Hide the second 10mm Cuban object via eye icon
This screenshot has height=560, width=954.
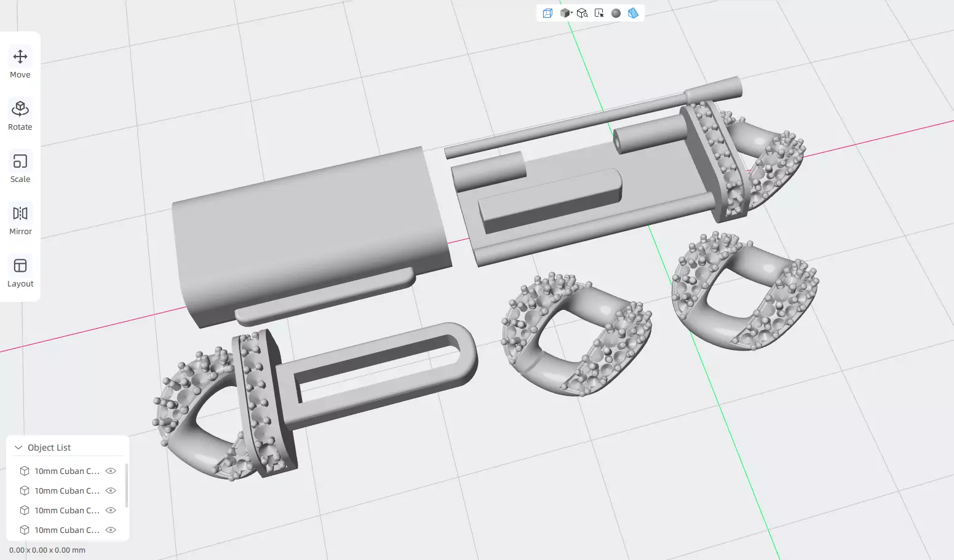point(111,491)
